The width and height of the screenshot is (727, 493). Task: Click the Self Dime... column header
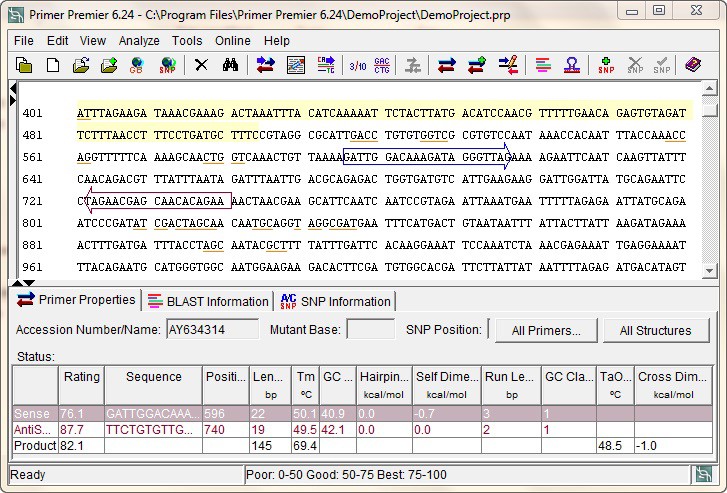(447, 385)
